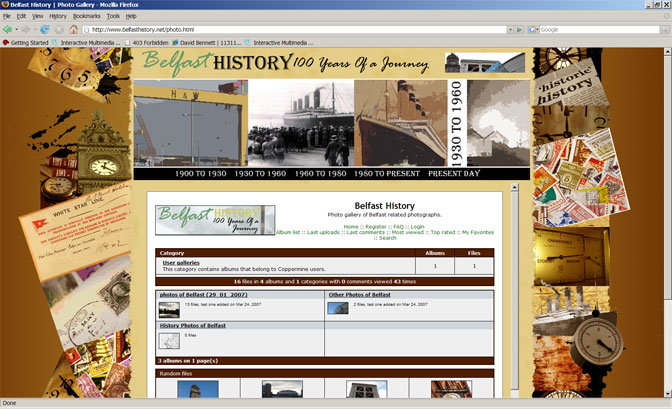This screenshot has height=409, width=672.
Task: Open the History Photos of Belfast album
Action: coord(192,325)
